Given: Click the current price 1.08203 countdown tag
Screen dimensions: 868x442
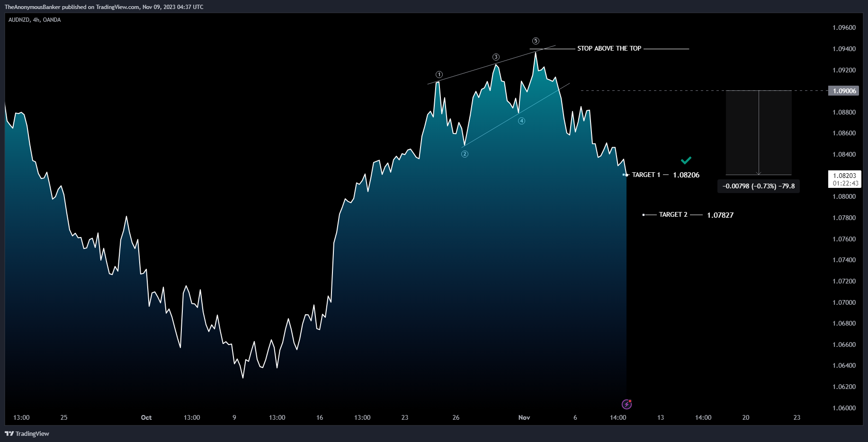Looking at the screenshot, I should coord(844,179).
